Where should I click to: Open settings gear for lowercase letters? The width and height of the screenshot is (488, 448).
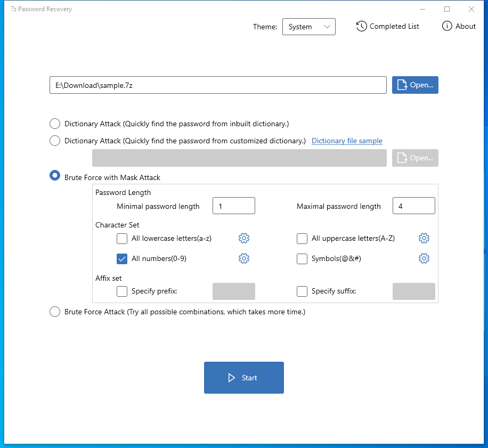click(244, 238)
